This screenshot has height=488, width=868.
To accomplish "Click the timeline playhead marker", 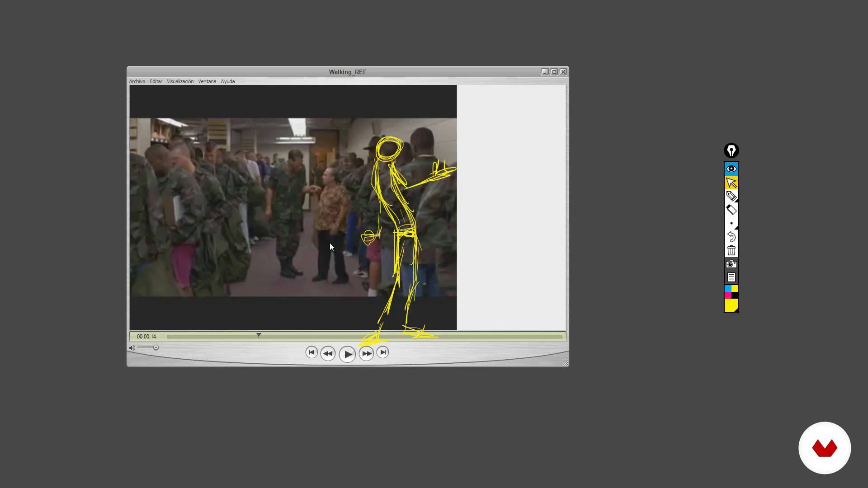I will click(259, 335).
